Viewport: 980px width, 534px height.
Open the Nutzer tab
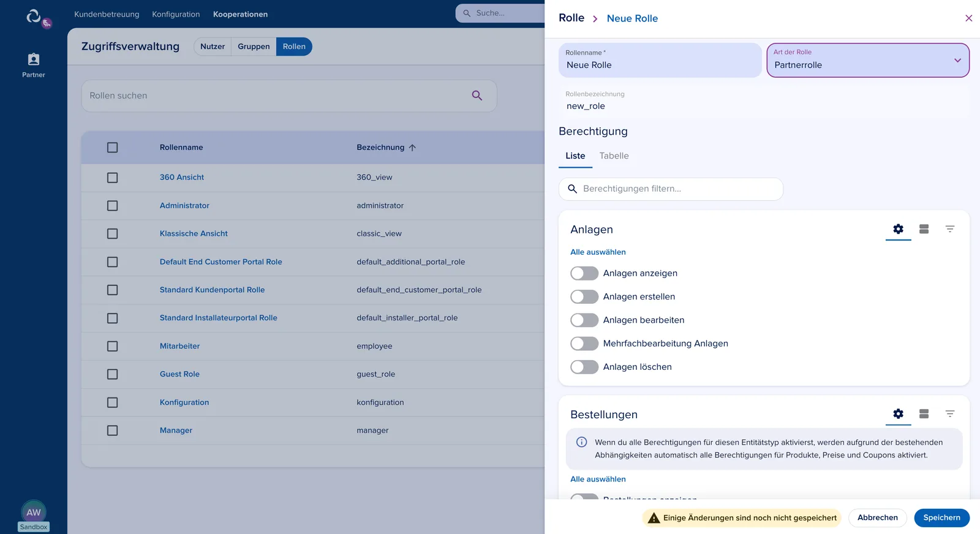(213, 47)
